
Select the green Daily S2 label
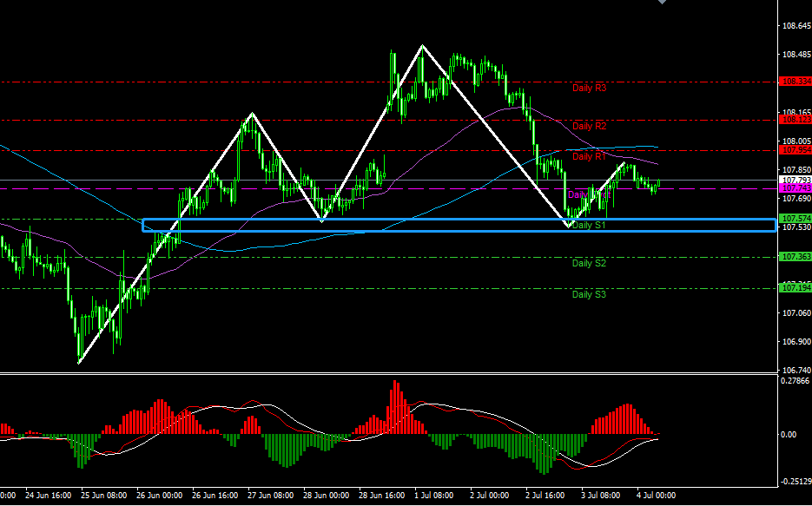(590, 263)
